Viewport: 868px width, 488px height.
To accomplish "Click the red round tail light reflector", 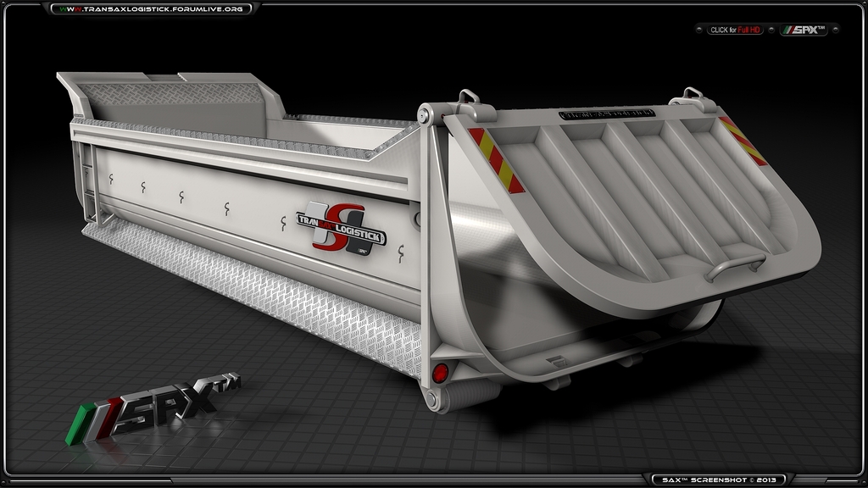I will click(x=439, y=373).
